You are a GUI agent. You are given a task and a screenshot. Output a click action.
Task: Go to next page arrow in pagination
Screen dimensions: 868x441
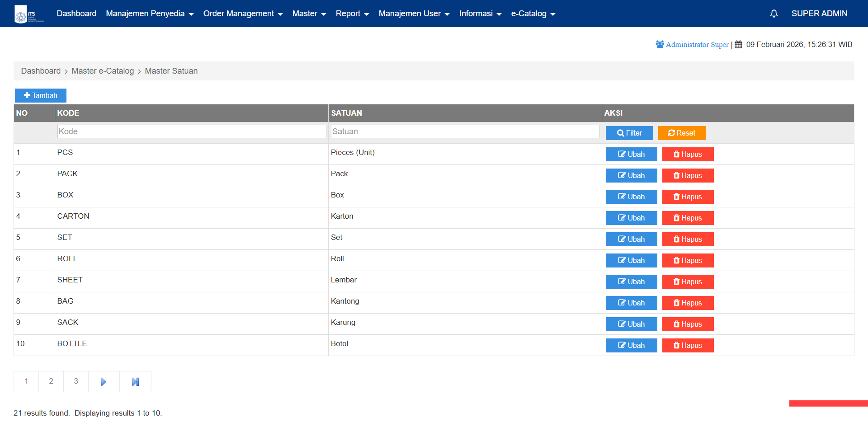click(104, 382)
